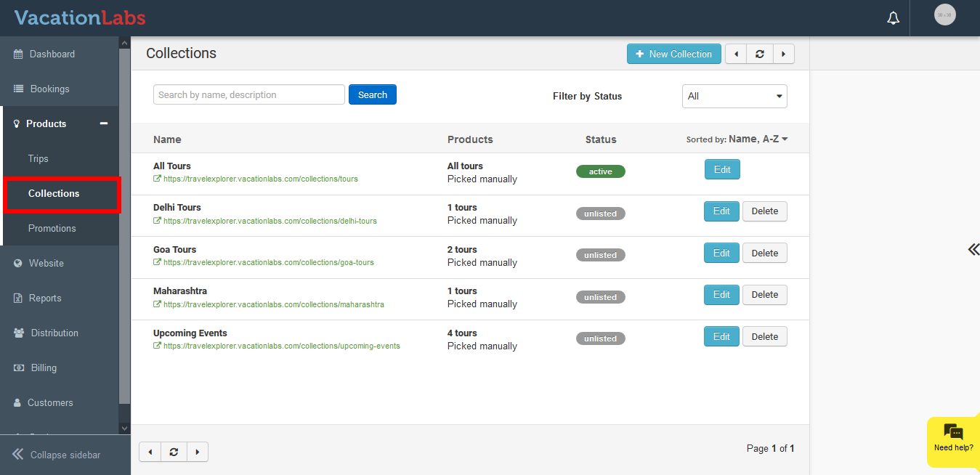Open Bookings from the sidebar

point(49,89)
